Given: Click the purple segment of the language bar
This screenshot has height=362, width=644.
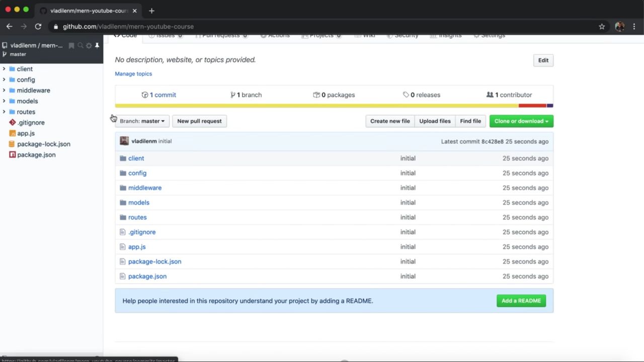Looking at the screenshot, I should click(x=550, y=106).
